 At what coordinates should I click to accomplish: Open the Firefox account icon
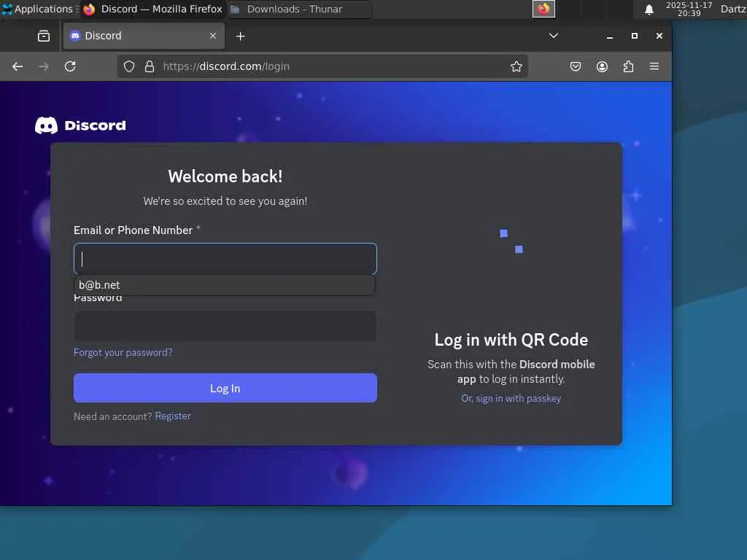(602, 66)
